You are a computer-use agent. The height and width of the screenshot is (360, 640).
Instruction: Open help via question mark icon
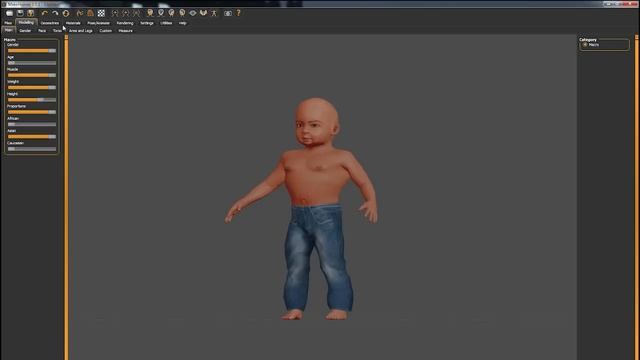click(239, 13)
